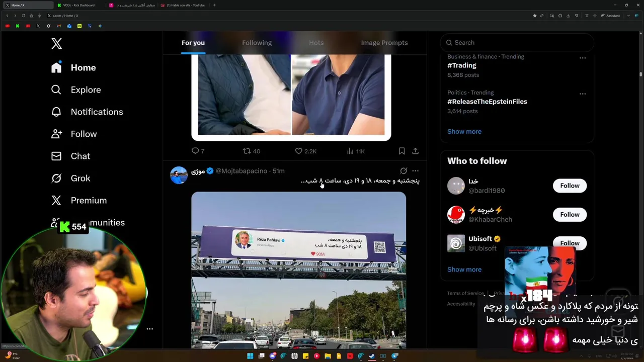Switch to the For you tab
Viewport: 644px width, 362px height.
coord(193,43)
